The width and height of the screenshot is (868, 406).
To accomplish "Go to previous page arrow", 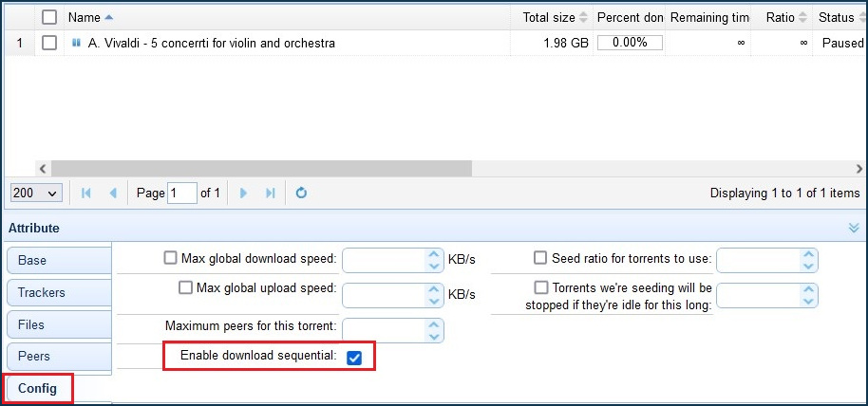I will 113,194.
